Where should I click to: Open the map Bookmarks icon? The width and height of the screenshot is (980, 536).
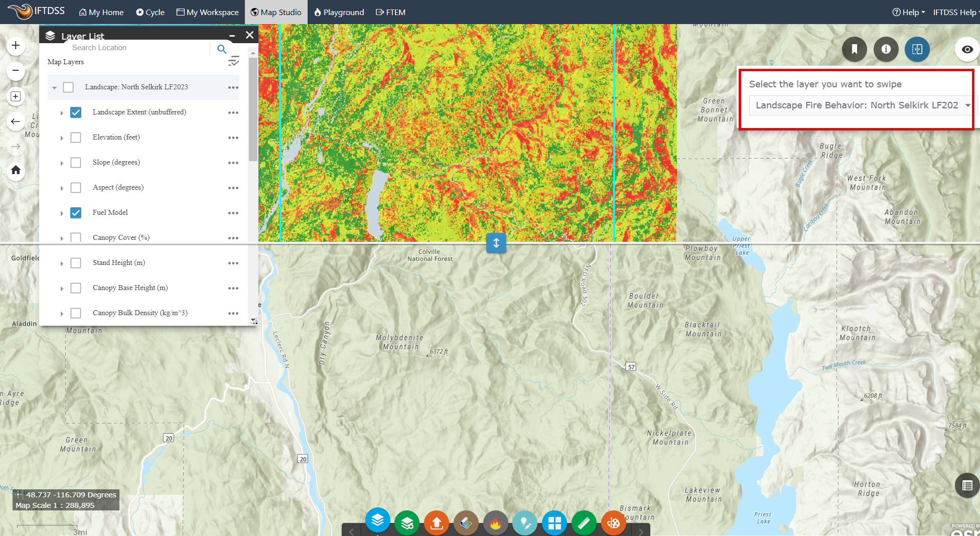(855, 49)
